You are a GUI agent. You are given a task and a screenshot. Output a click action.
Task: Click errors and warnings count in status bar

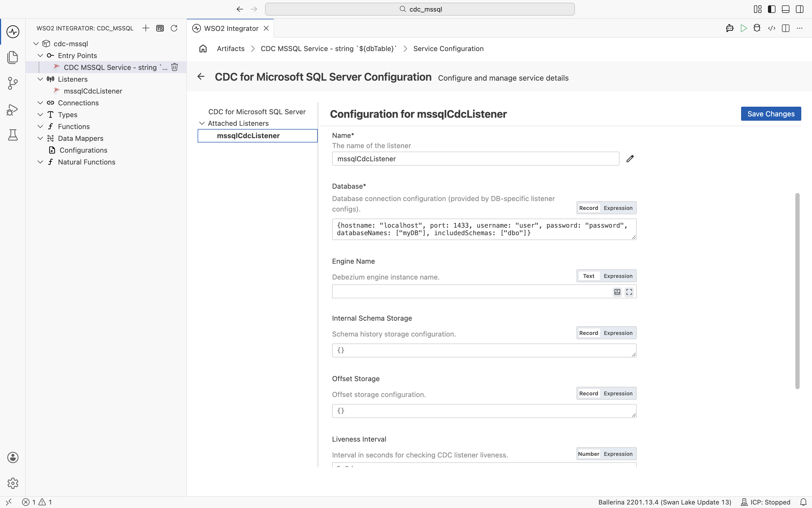[x=37, y=502]
